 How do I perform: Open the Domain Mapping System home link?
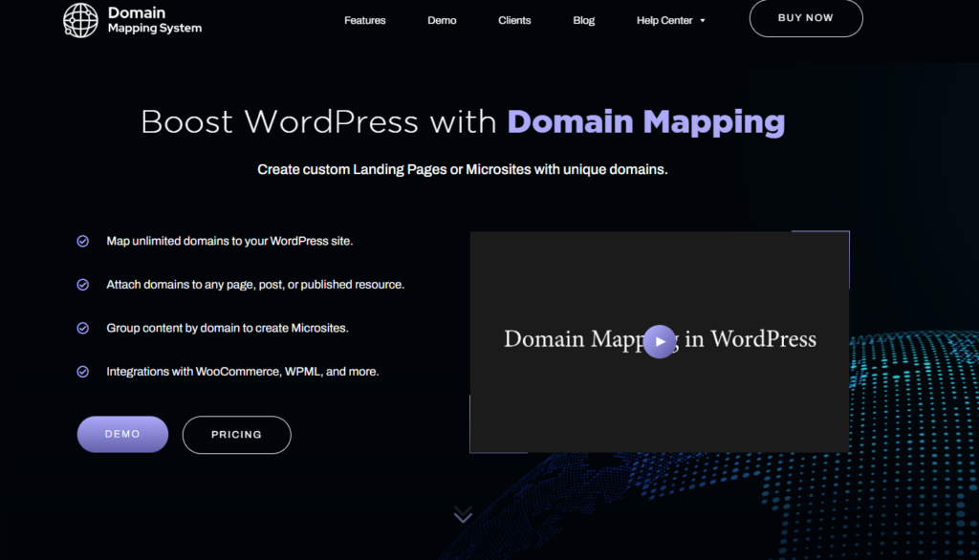[x=133, y=20]
